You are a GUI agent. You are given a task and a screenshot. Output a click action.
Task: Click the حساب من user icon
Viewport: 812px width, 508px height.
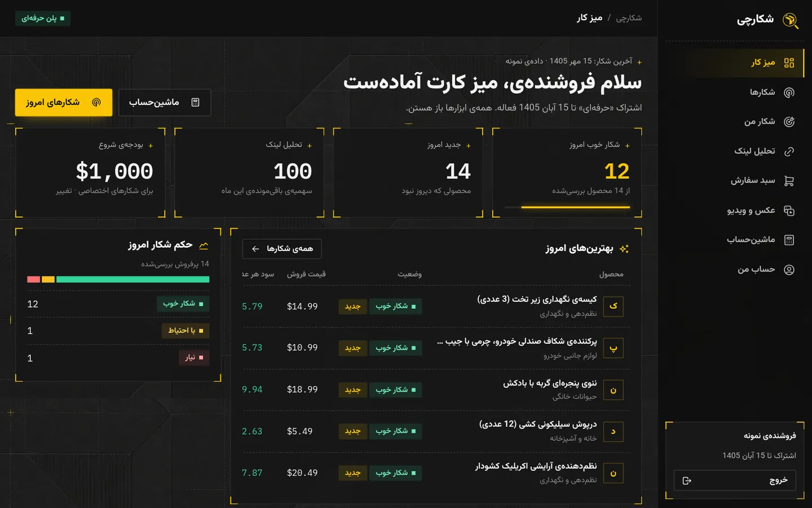pyautogui.click(x=789, y=270)
